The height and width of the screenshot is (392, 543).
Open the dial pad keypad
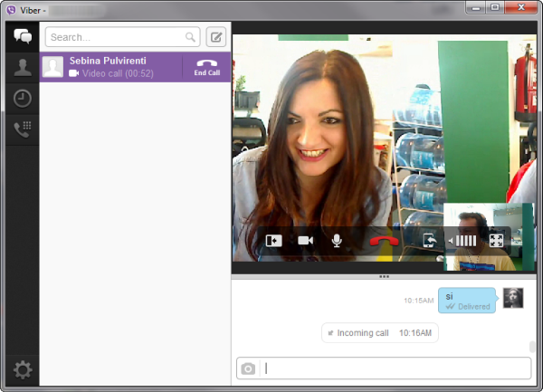coord(23,129)
